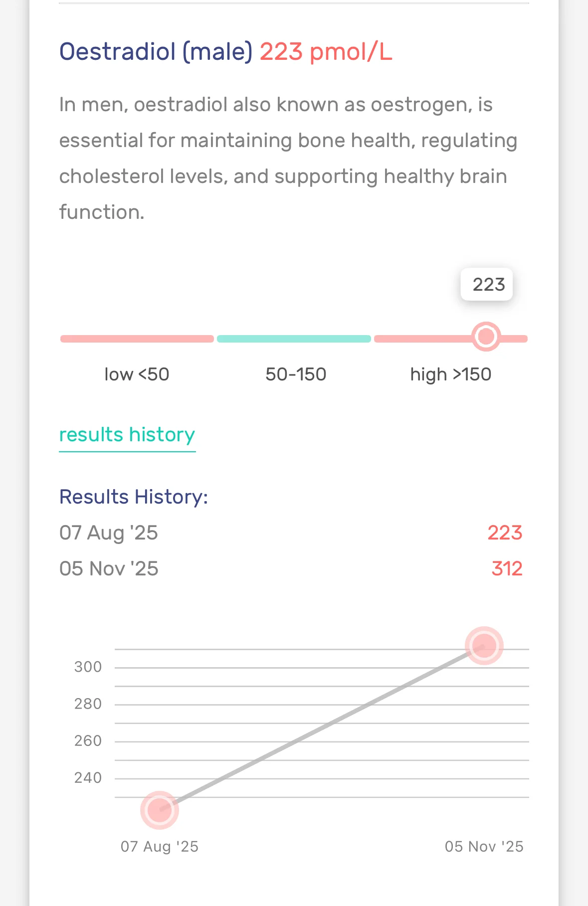This screenshot has width=588, height=906.
Task: Click the 223 marker on range slider
Action: coord(486,337)
